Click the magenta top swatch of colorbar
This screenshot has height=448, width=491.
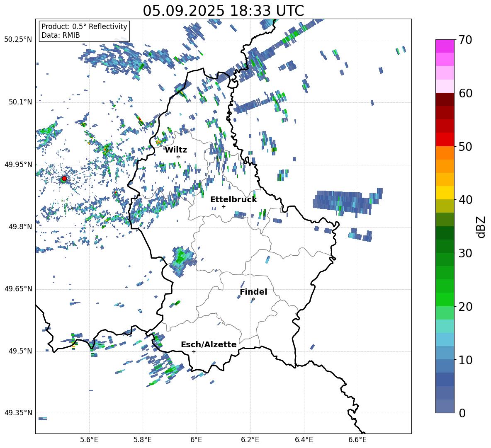pyautogui.click(x=445, y=46)
